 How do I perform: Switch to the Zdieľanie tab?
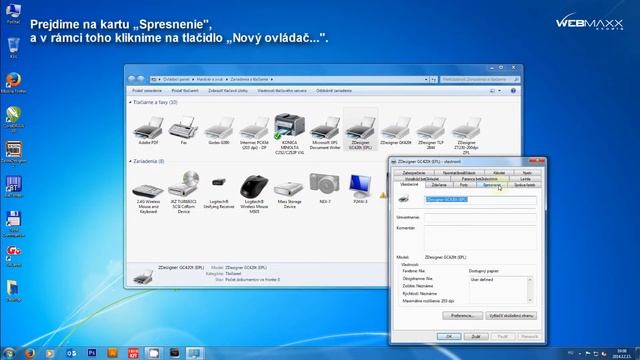click(x=439, y=185)
